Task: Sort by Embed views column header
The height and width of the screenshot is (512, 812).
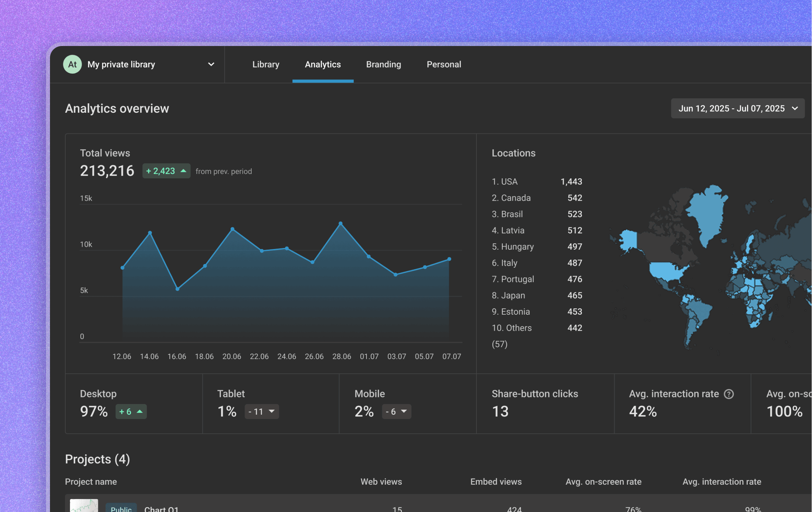Action: (x=496, y=481)
